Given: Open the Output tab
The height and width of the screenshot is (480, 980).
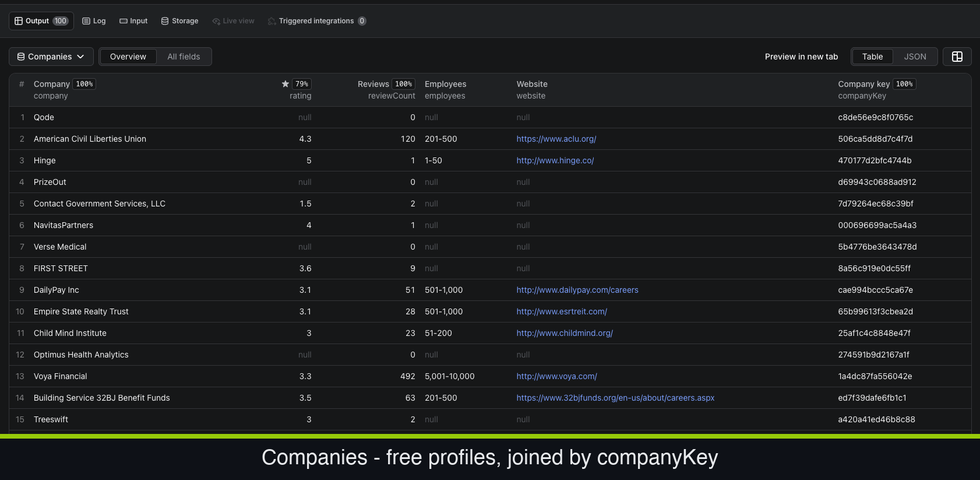Looking at the screenshot, I should tap(41, 21).
